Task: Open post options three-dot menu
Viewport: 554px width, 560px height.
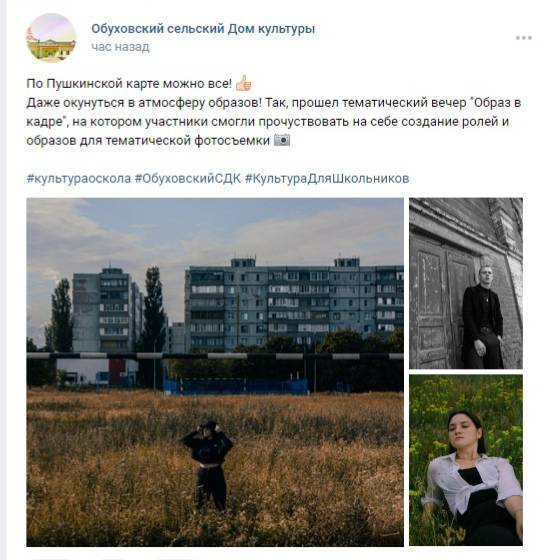Action: coord(524,38)
